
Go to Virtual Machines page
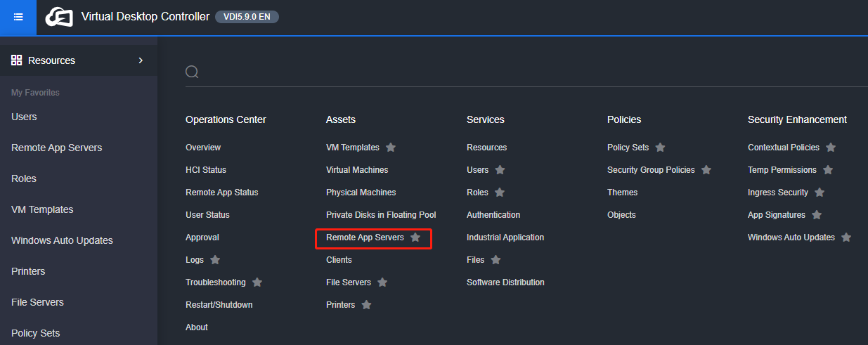(357, 170)
